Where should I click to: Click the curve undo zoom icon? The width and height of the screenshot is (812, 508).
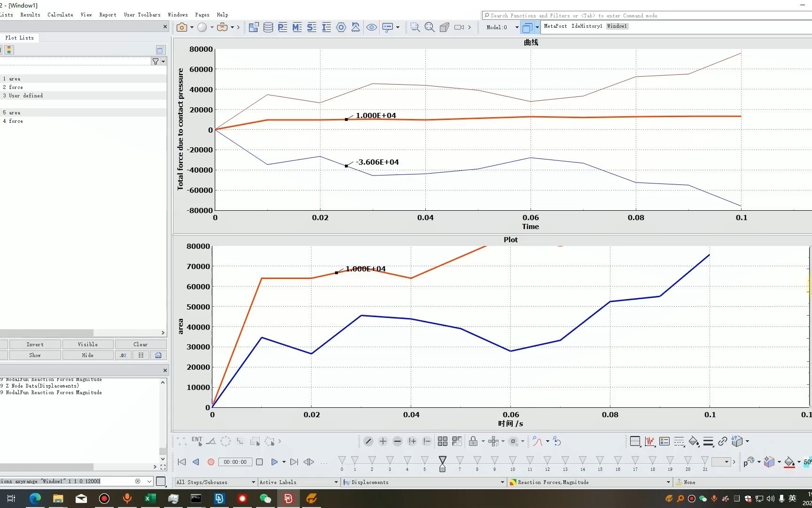tap(557, 441)
